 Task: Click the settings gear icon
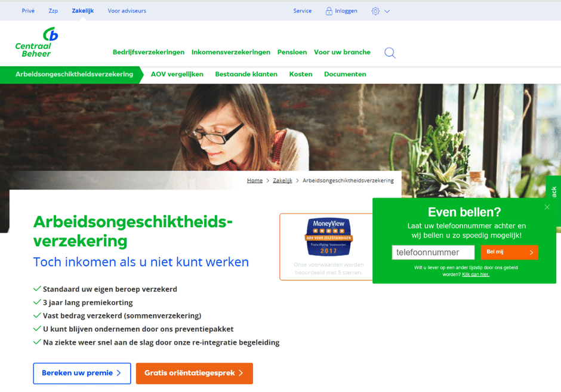[x=375, y=11]
